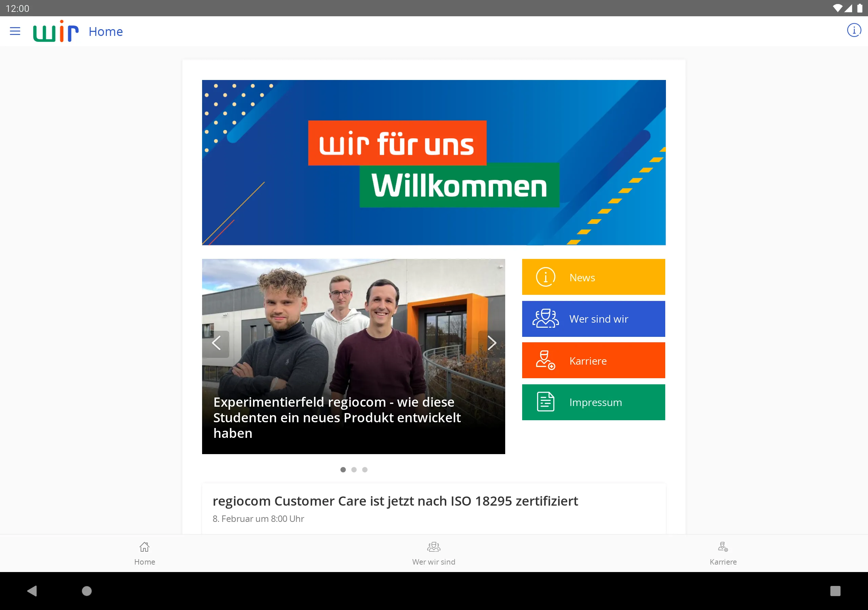Screen dimensions: 868x610
Task: Open the hamburger menu
Action: [x=15, y=31]
